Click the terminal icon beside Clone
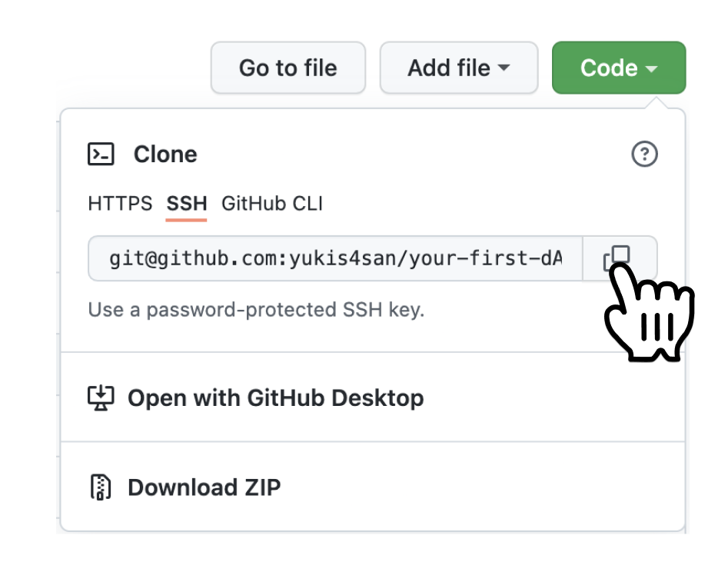The width and height of the screenshot is (728, 572). [101, 154]
